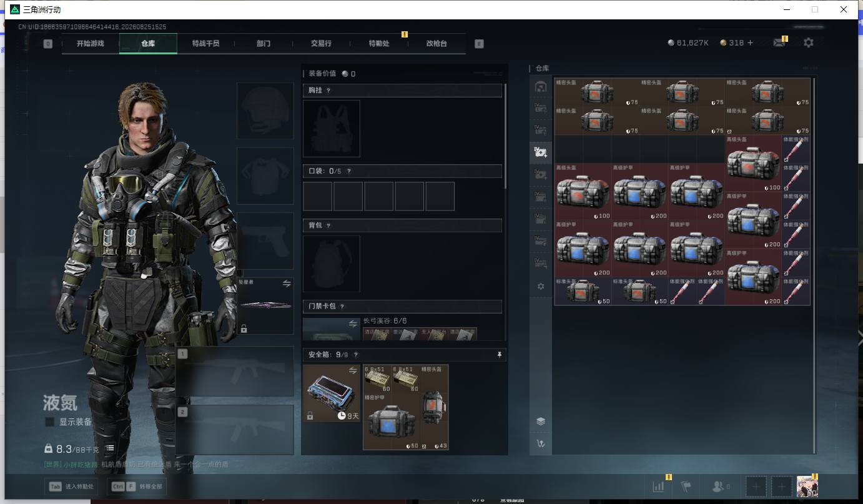Select the equipped melee weapon

(265, 305)
